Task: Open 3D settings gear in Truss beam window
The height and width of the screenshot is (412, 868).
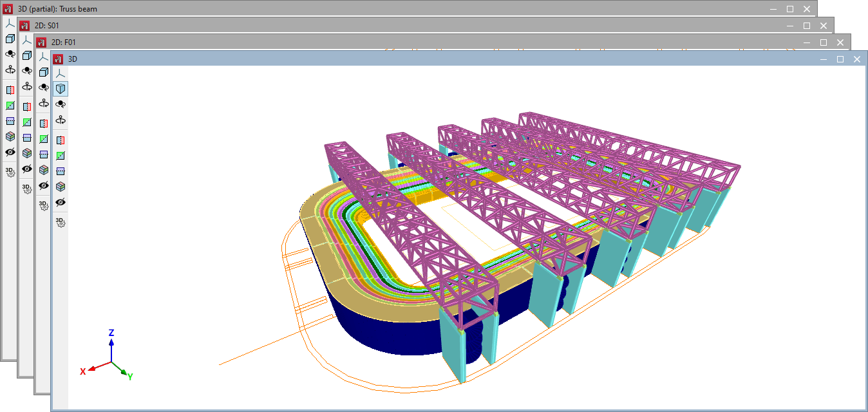Action: coord(10,172)
